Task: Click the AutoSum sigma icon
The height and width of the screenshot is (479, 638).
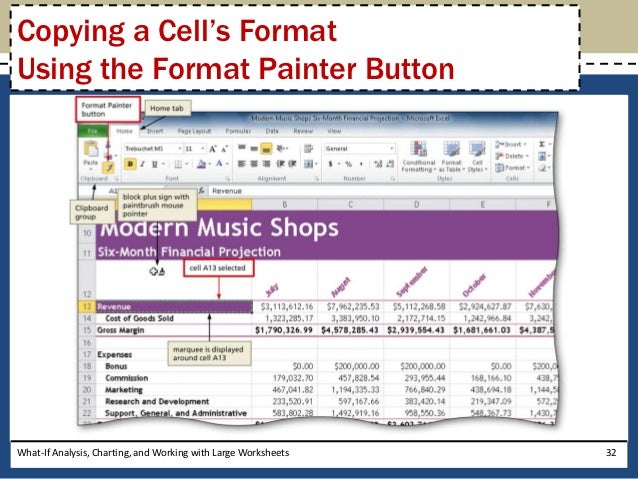Action: pyautogui.click(x=542, y=144)
